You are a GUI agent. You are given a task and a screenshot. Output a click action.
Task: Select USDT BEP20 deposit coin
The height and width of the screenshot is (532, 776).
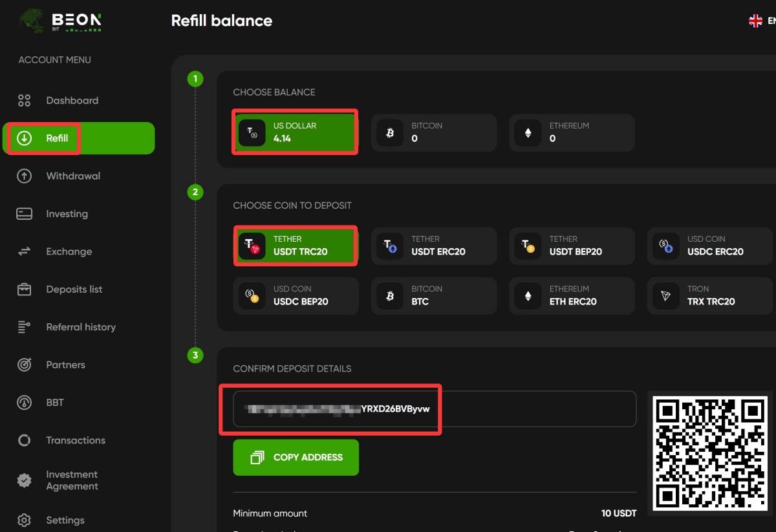572,246
